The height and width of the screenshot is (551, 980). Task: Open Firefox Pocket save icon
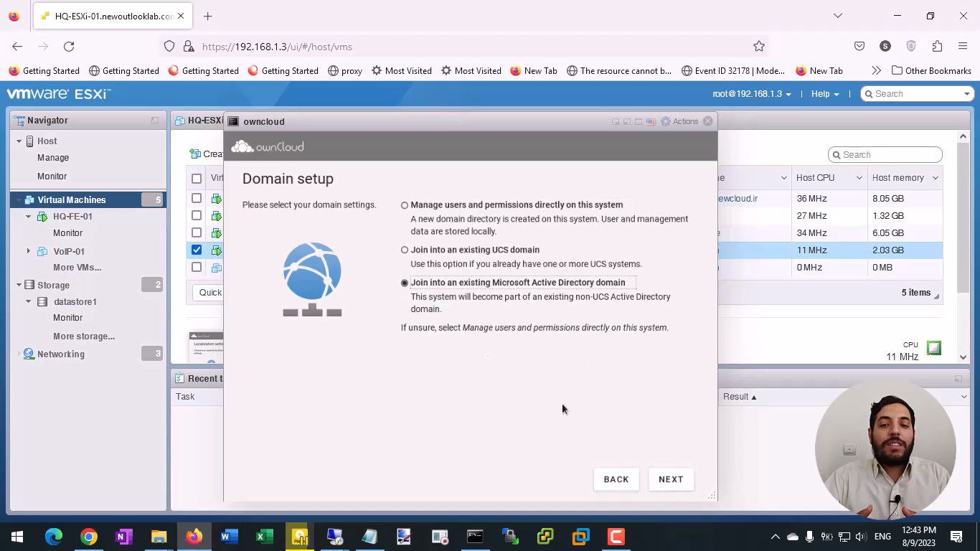[x=859, y=46]
